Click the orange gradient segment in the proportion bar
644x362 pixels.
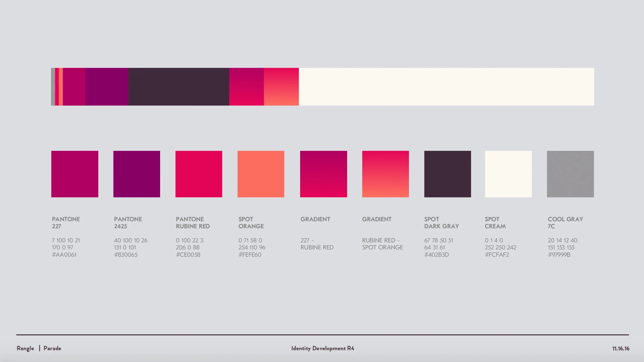pyautogui.click(x=281, y=87)
